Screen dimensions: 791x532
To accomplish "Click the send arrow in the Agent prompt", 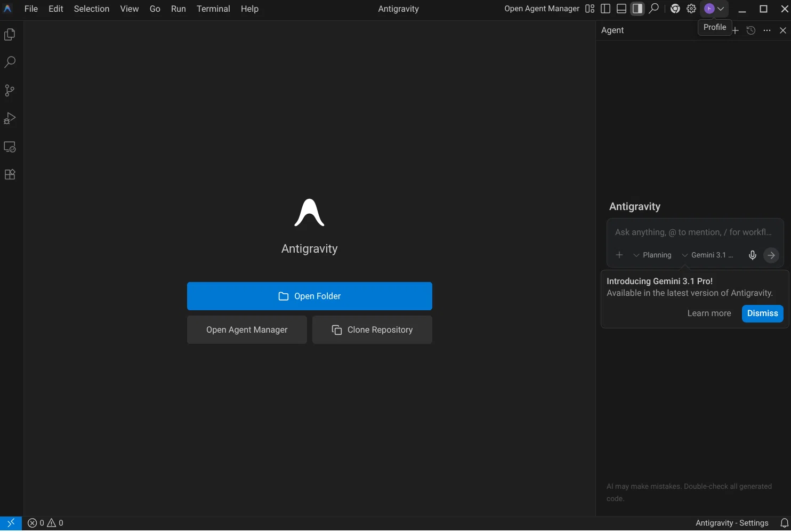I will [771, 255].
